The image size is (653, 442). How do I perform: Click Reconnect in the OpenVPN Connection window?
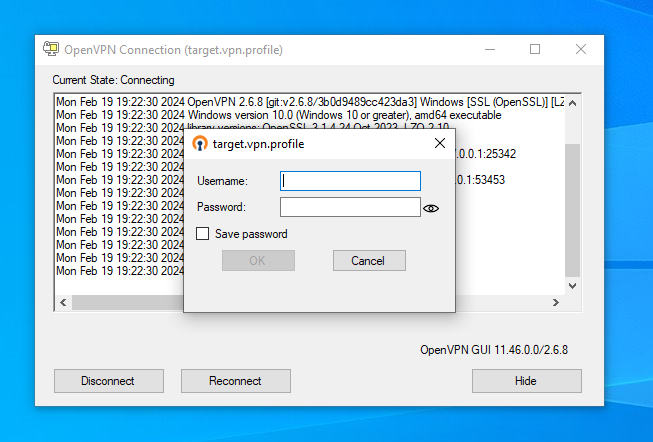pos(236,381)
